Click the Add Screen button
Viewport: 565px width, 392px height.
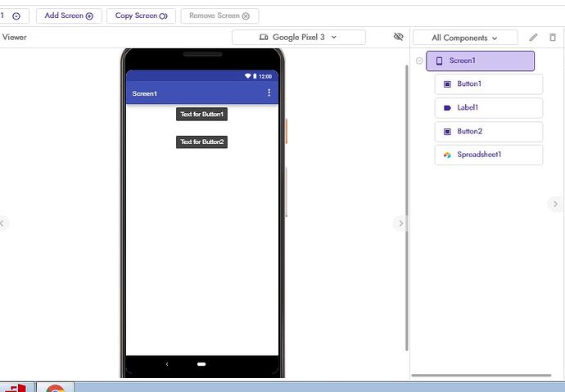(69, 16)
